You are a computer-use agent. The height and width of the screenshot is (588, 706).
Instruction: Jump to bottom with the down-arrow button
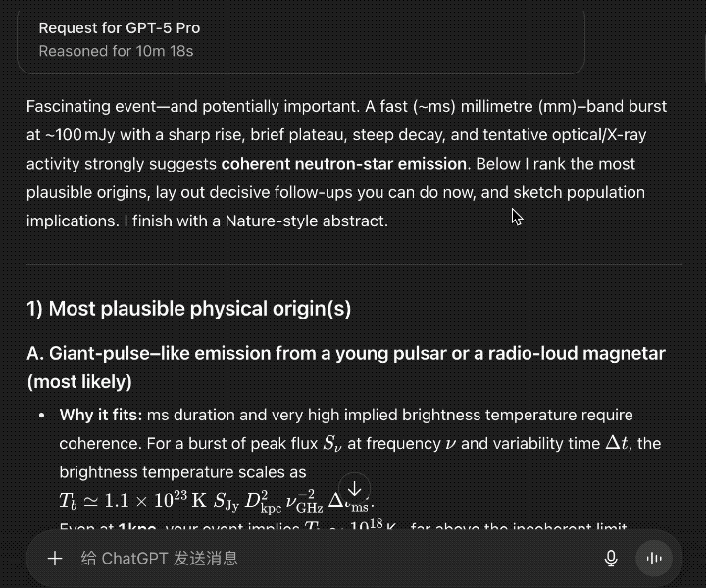click(x=355, y=489)
